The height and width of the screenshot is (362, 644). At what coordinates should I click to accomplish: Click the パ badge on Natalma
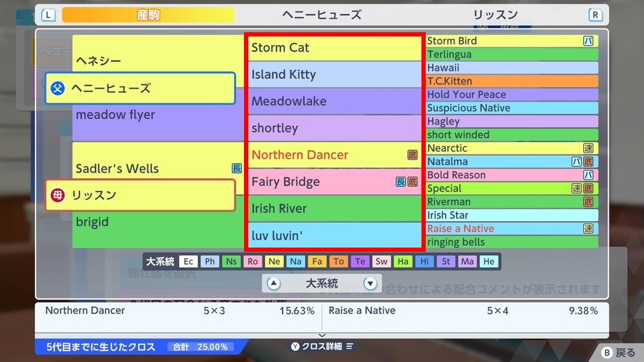click(577, 162)
